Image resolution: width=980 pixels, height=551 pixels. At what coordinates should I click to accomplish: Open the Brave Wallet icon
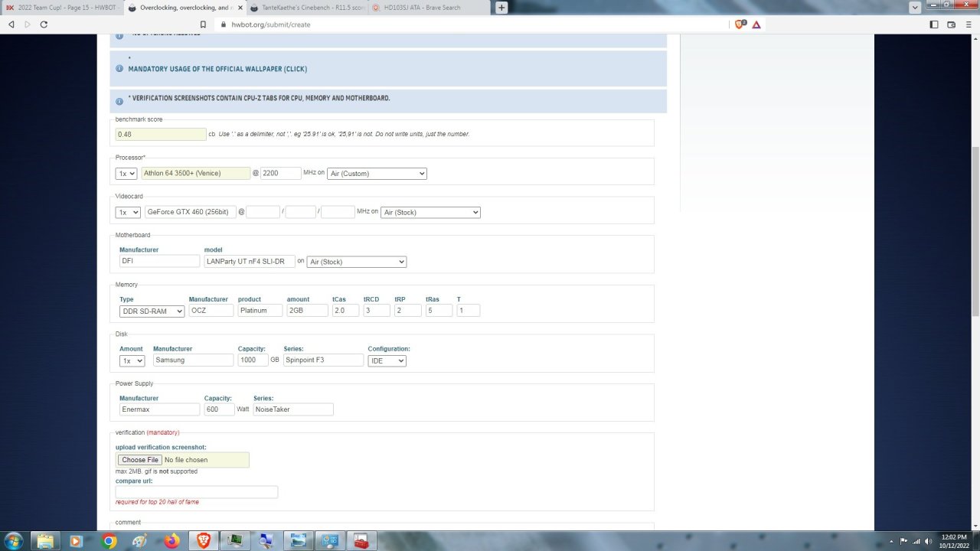952,24
